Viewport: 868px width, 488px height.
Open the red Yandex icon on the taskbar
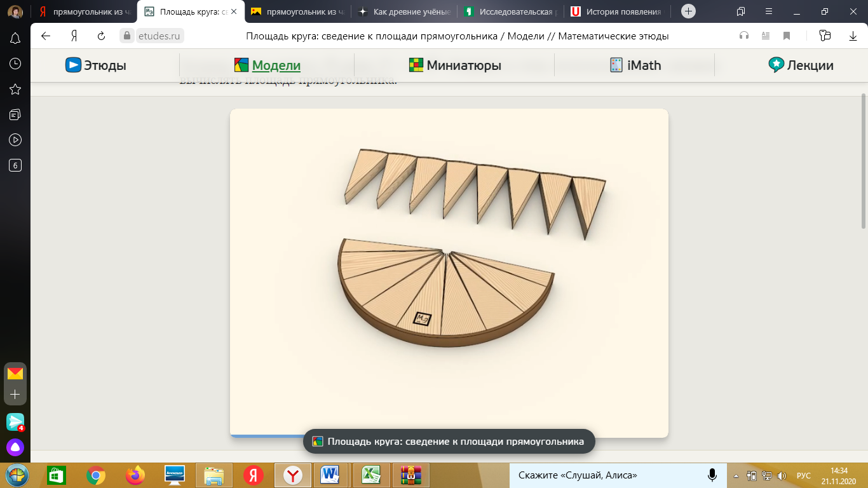pos(254,475)
